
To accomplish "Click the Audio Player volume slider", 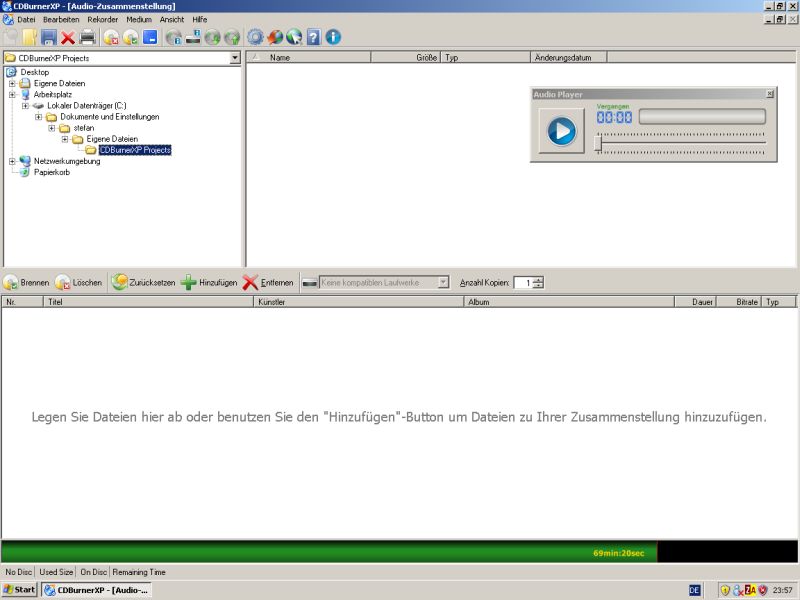I will click(x=680, y=143).
